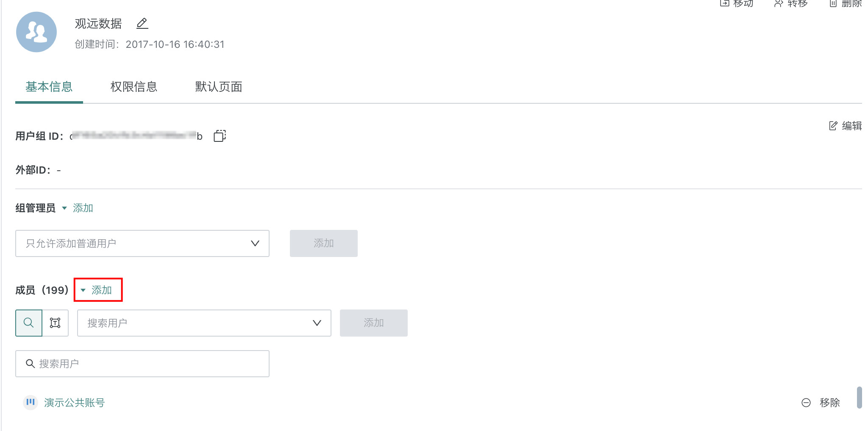Image resolution: width=868 pixels, height=431 pixels.
Task: Click the 移除 minus circle icon
Action: [806, 403]
